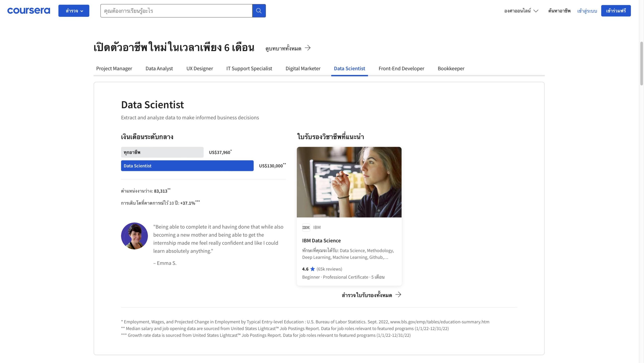Click the IBM logo icon in card
Screen dimensions: 644x363
(306, 227)
